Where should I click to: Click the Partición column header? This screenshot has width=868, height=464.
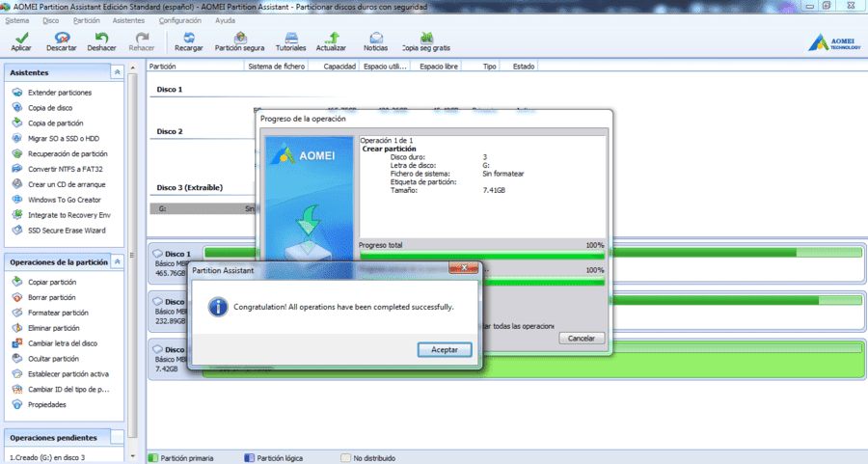(x=196, y=67)
